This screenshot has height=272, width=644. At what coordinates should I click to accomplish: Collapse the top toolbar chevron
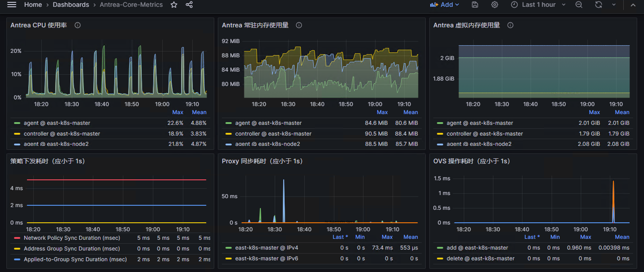pos(633,4)
